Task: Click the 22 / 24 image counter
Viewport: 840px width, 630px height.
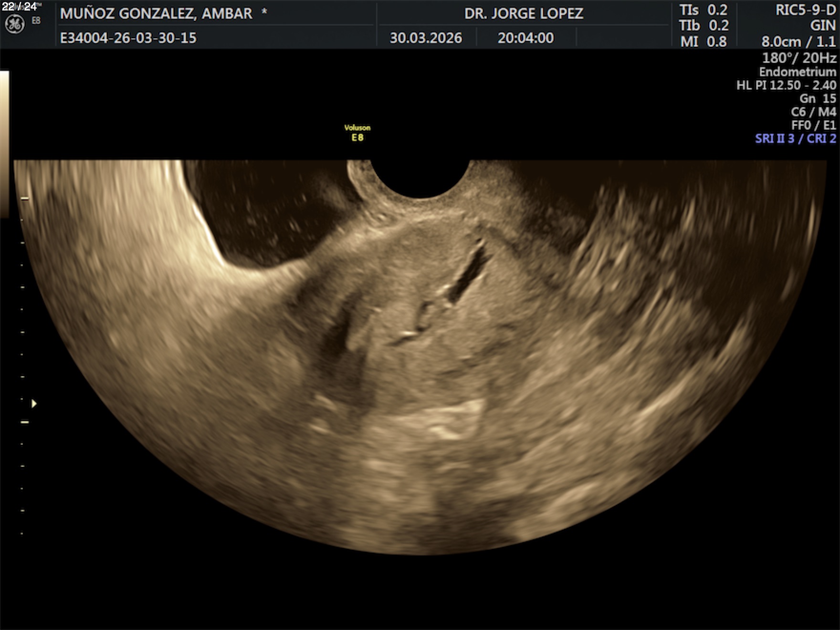Action: coord(19,7)
